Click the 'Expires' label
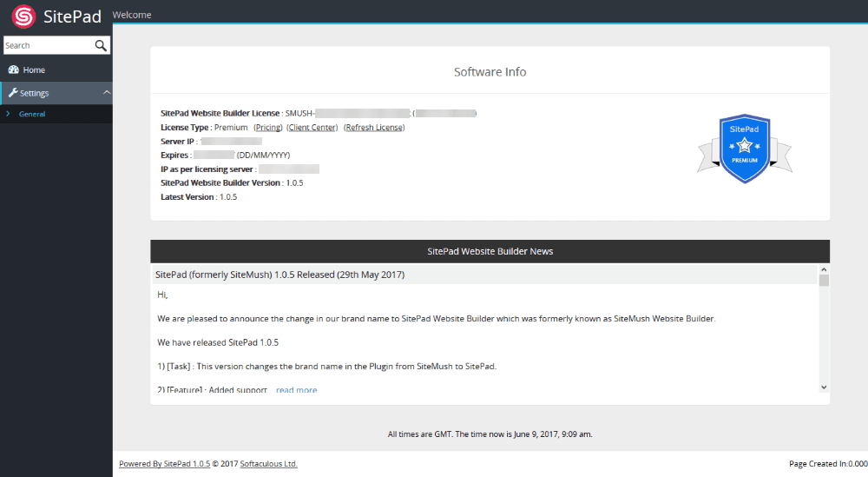 click(x=176, y=156)
